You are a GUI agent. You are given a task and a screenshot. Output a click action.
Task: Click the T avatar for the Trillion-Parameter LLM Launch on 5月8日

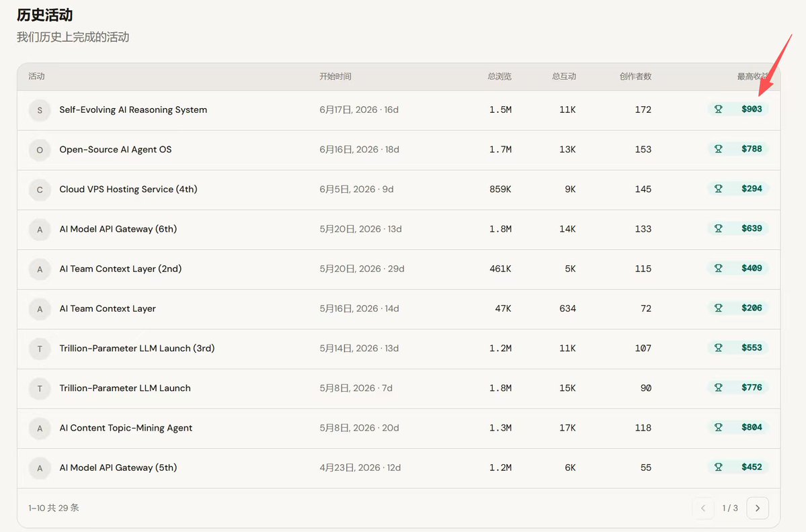[x=40, y=389]
